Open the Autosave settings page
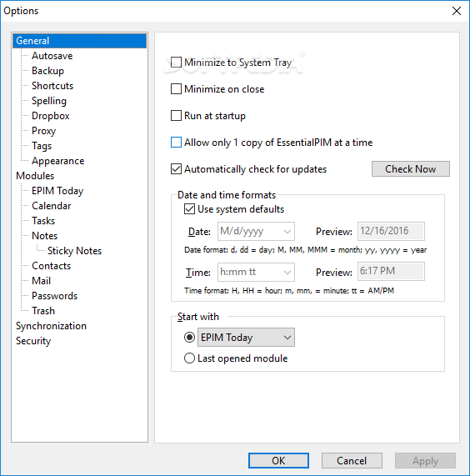Screen dimensions: 470x476 click(52, 56)
